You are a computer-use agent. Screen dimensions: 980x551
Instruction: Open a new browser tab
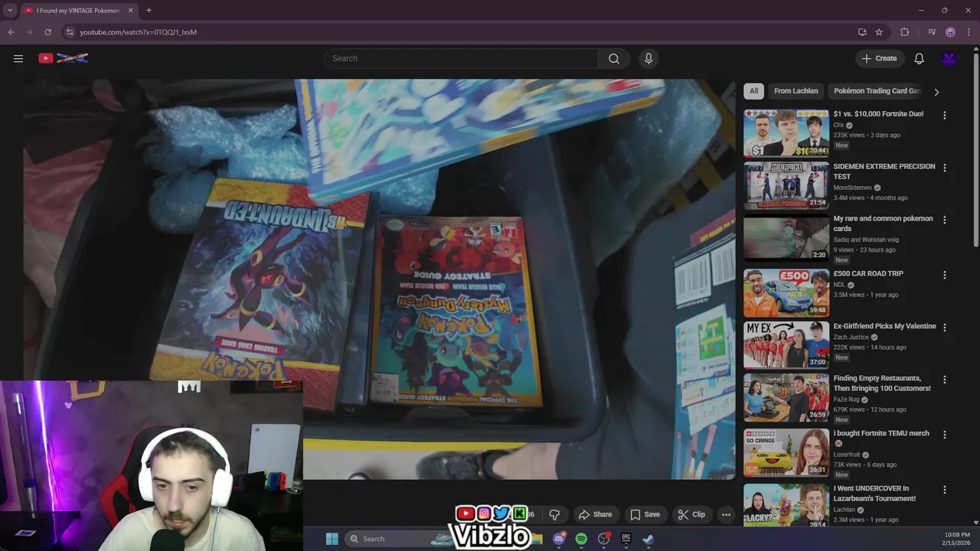149,10
